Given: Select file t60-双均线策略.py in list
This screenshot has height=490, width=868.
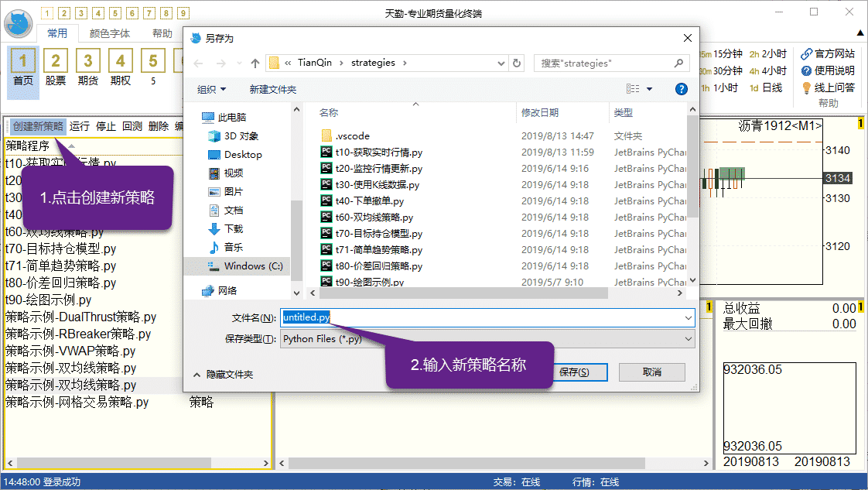Looking at the screenshot, I should [374, 218].
